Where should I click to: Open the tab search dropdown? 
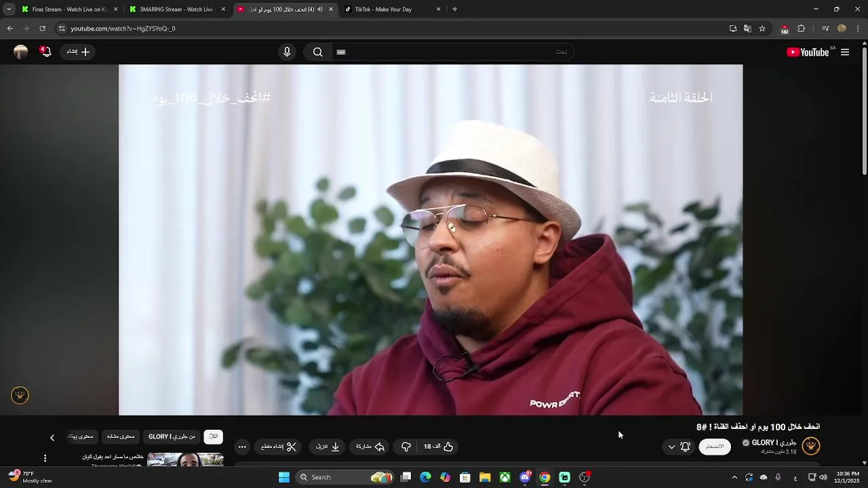[9, 9]
